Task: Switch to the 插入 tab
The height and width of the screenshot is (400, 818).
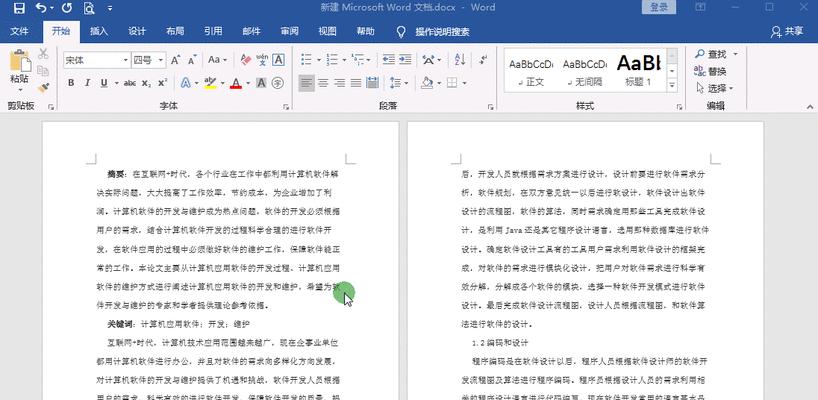Action: 99,31
